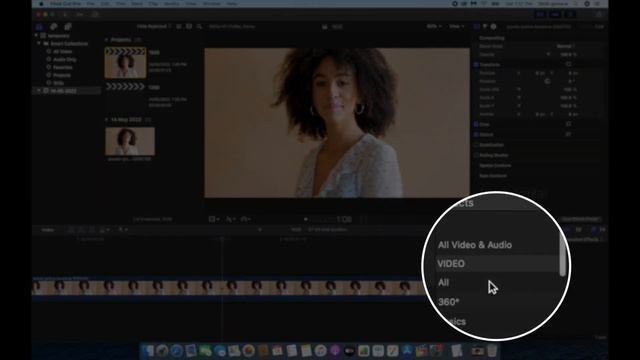
Task: Open the color enhancement dropdown below viewer
Action: tap(231, 220)
